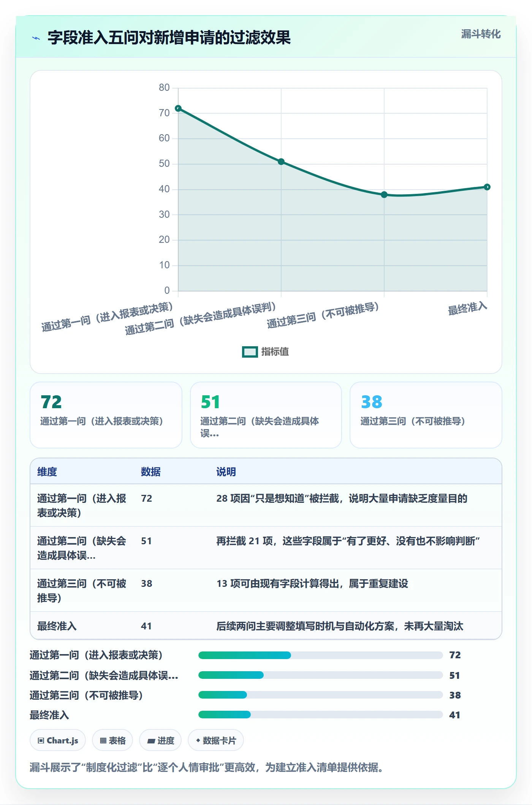The width and height of the screenshot is (532, 805).
Task: Click the 维度 column header
Action: coord(47,472)
